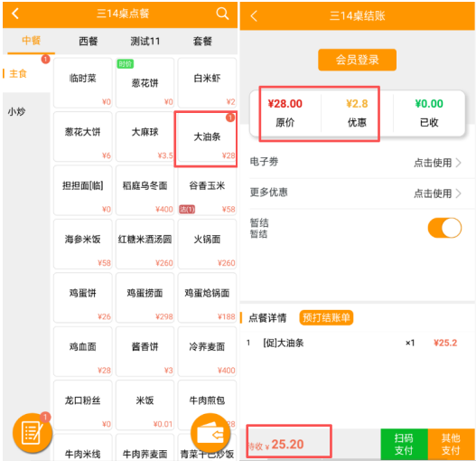Add 牛肉荞麦面 to the order
Viewport: 476px width, 461px height.
point(145,448)
